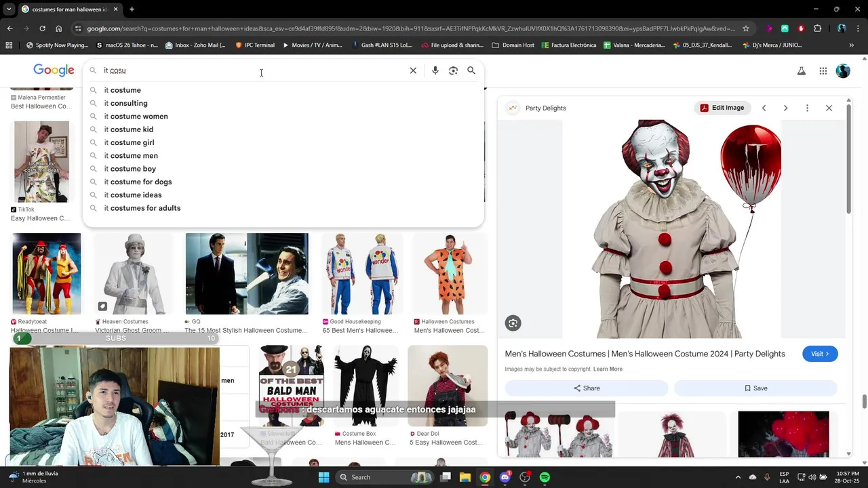Bookmark this page with the star icon

pyautogui.click(x=746, y=28)
